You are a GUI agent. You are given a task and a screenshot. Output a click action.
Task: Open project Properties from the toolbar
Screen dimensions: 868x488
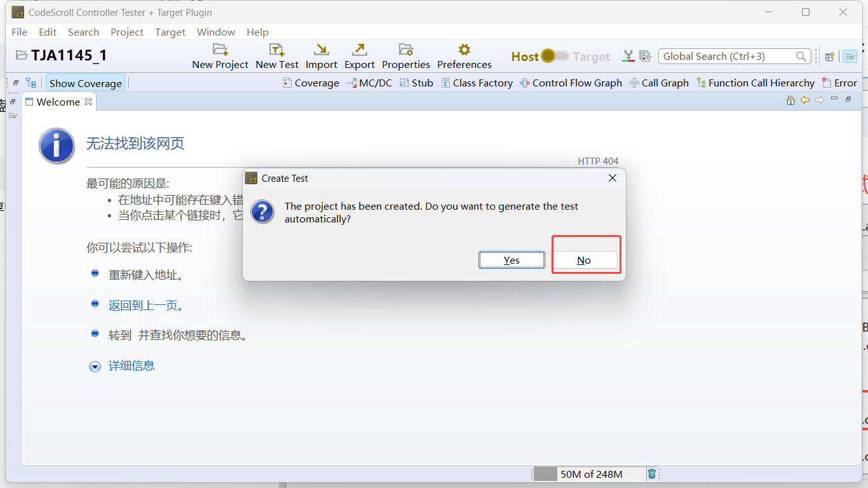(405, 50)
